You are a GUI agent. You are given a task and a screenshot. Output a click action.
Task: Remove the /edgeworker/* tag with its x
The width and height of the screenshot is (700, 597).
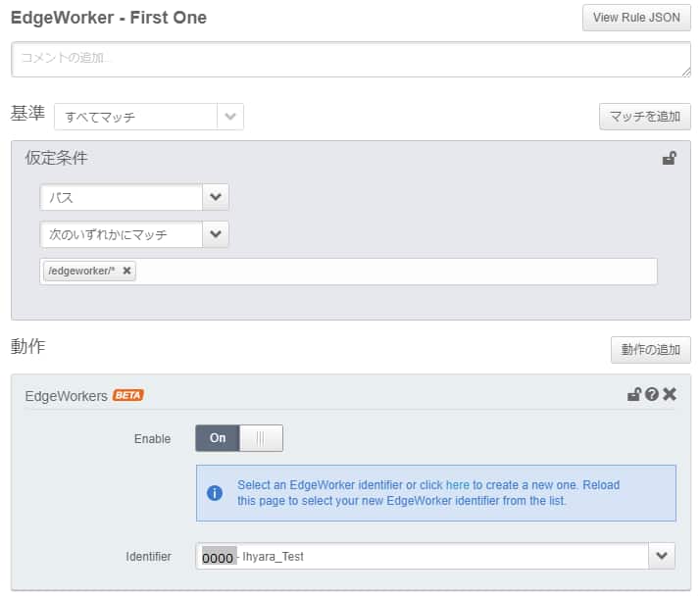127,271
